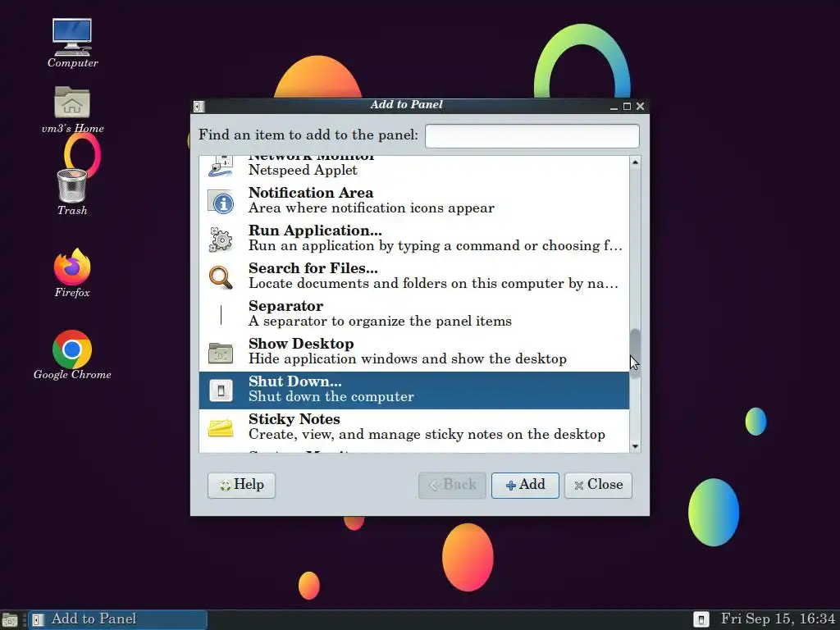Close the Add to Panel window via titlebar X
This screenshot has width=840, height=630.
point(640,106)
